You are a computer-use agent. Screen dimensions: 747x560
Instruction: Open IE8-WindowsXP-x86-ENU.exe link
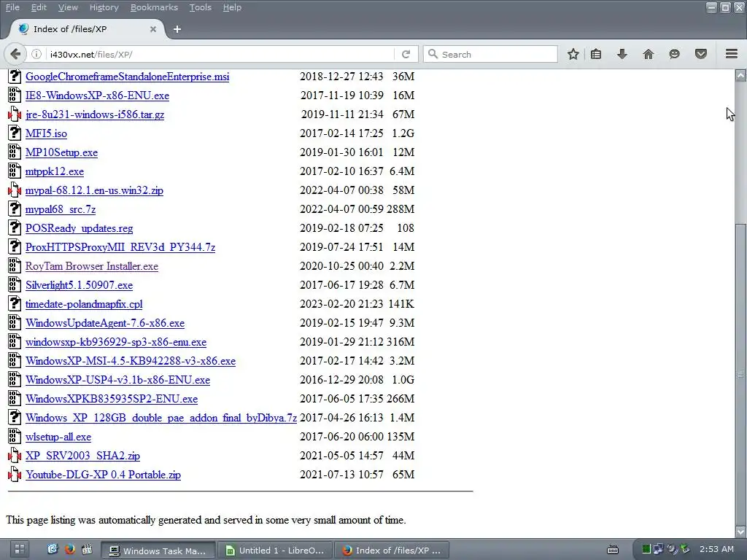pyautogui.click(x=97, y=96)
